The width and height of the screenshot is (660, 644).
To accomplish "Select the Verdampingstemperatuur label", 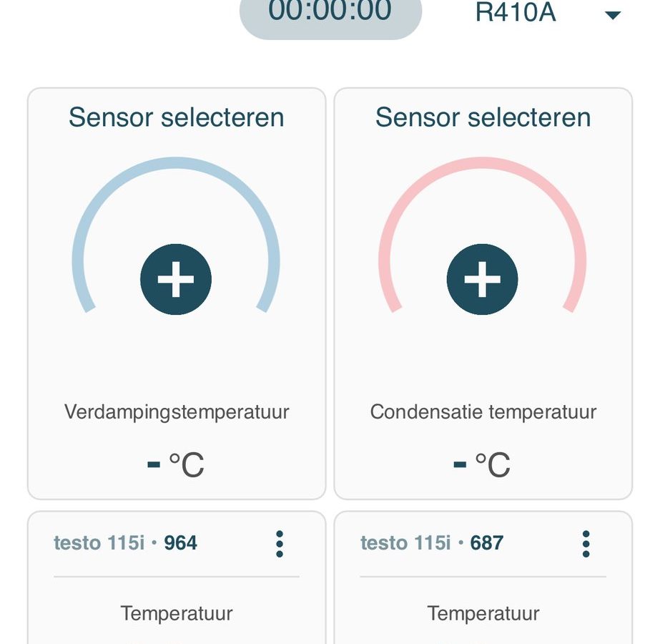I will point(177,412).
